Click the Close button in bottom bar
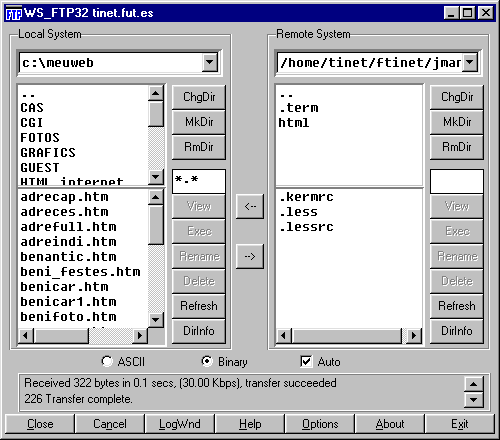 [x=40, y=424]
